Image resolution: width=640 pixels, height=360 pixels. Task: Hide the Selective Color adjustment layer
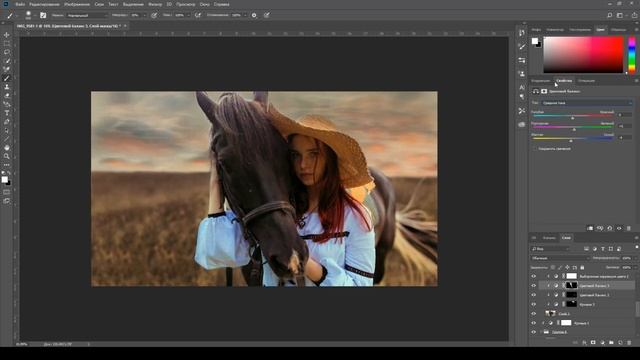[x=533, y=276]
